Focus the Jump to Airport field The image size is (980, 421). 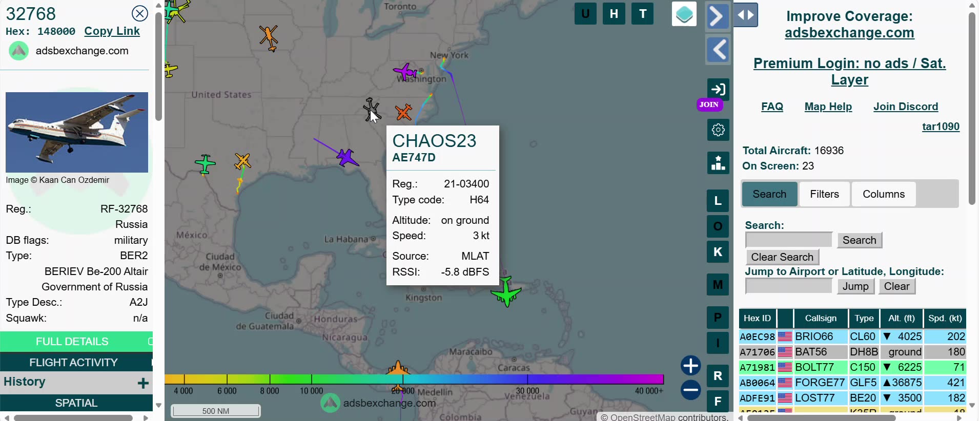tap(789, 286)
